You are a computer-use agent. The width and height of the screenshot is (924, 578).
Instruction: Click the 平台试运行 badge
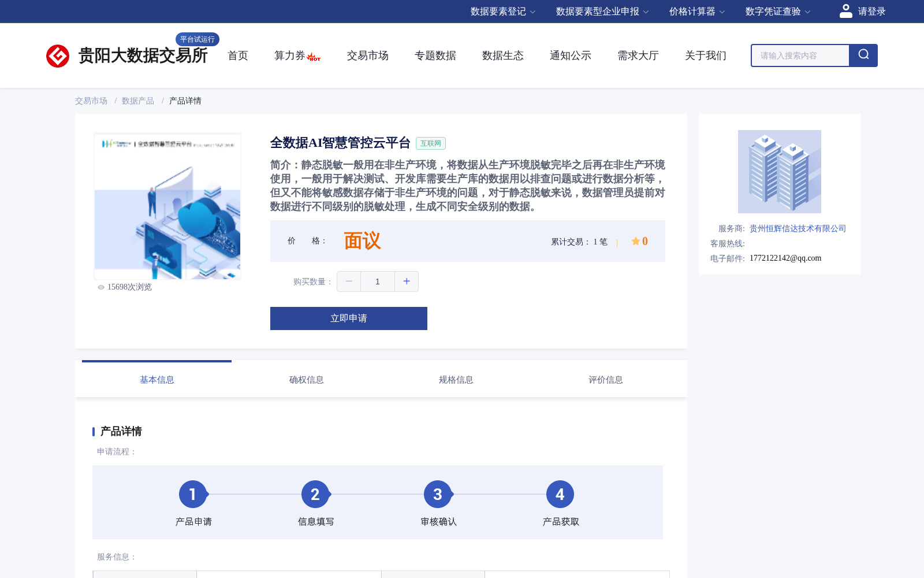click(198, 39)
